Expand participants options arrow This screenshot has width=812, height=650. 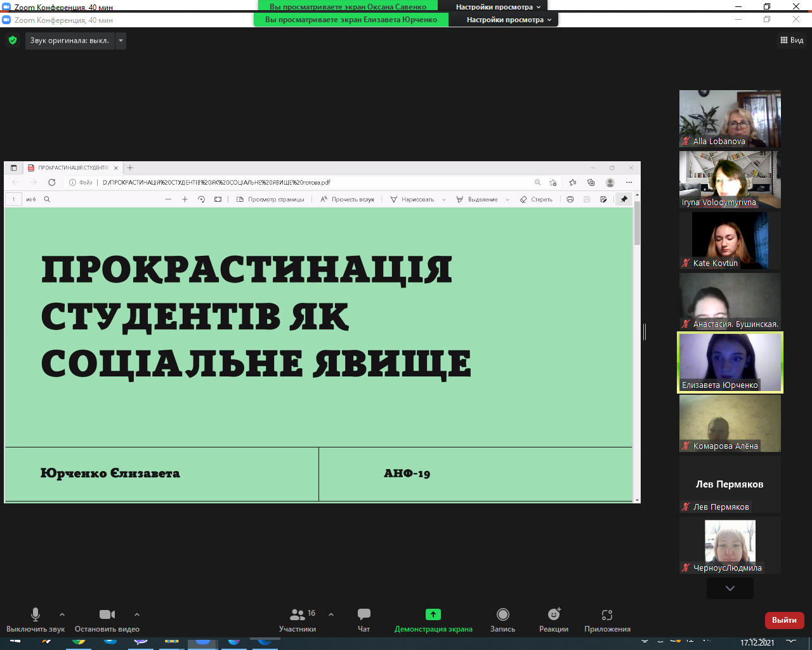(x=331, y=614)
